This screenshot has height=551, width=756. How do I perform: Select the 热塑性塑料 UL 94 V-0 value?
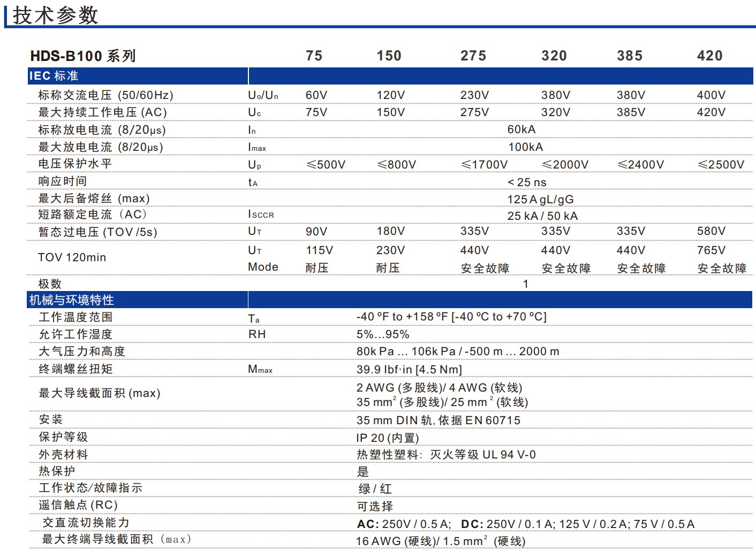click(x=446, y=455)
